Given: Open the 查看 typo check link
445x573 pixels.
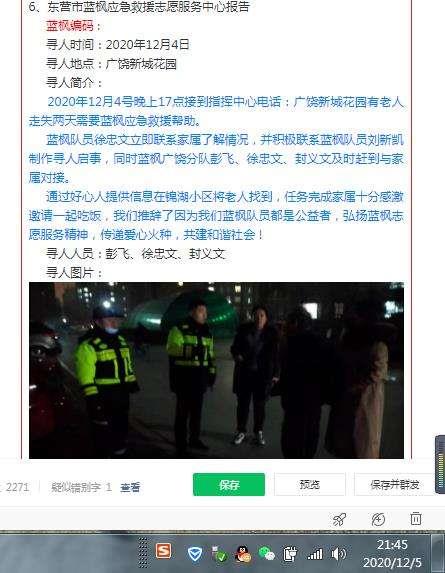Looking at the screenshot, I should [130, 487].
